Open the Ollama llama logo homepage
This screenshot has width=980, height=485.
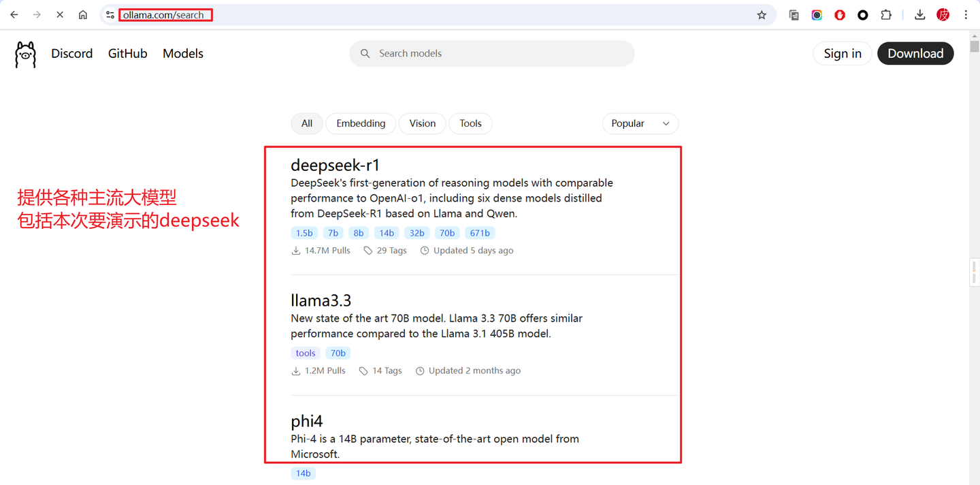pos(25,53)
